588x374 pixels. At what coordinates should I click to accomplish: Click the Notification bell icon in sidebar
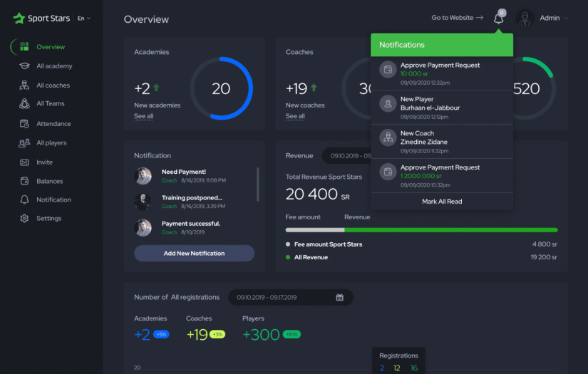pyautogui.click(x=24, y=199)
